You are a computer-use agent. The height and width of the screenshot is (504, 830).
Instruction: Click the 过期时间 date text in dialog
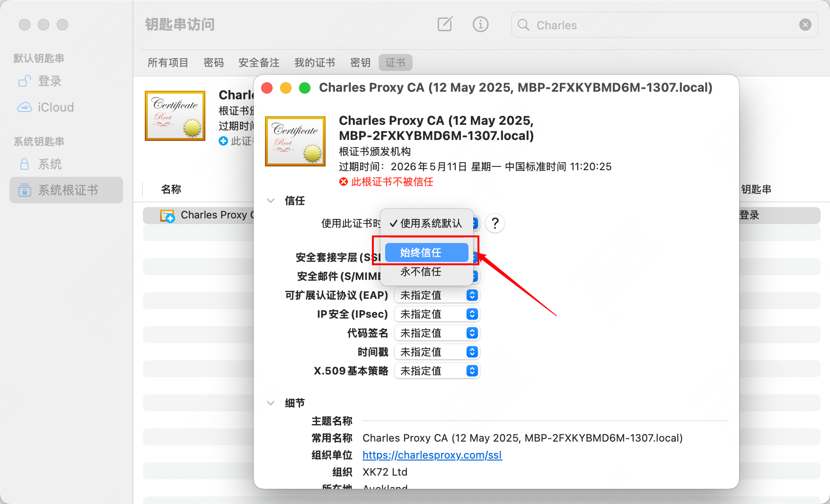(x=475, y=166)
